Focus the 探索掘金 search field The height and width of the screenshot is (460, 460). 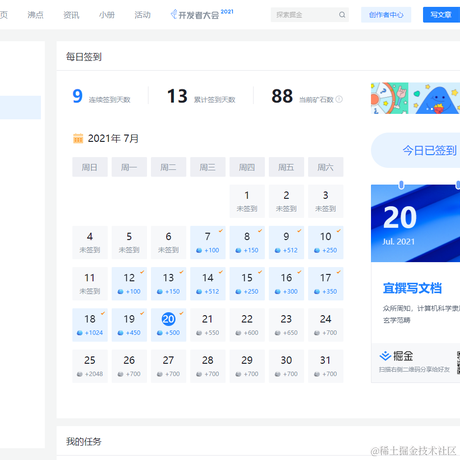pyautogui.click(x=310, y=15)
